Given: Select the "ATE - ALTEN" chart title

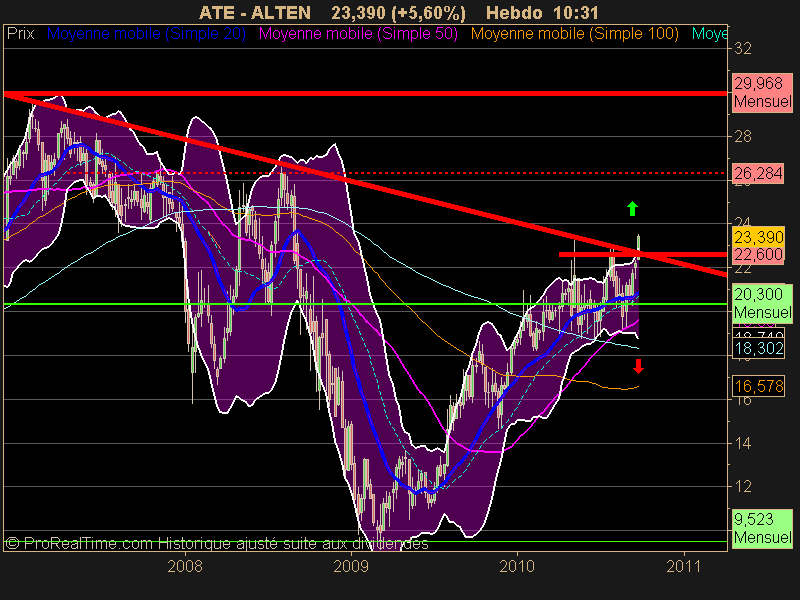Looking at the screenshot, I should 255,13.
